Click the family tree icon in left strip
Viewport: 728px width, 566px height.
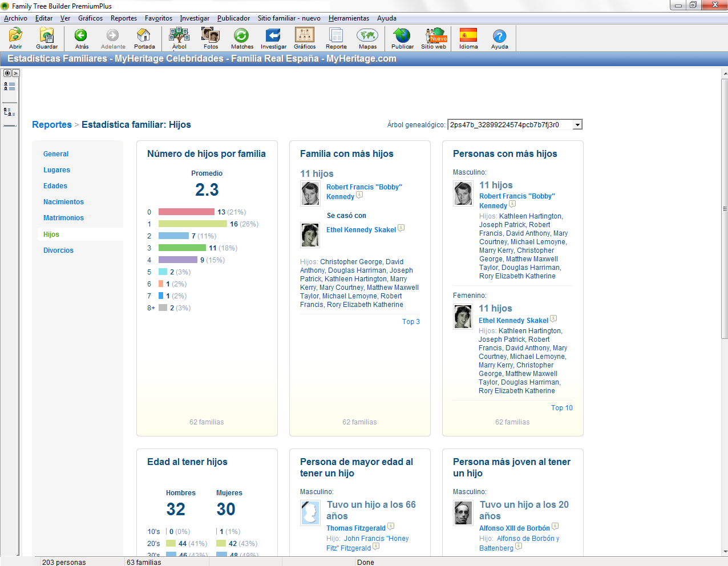point(9,112)
